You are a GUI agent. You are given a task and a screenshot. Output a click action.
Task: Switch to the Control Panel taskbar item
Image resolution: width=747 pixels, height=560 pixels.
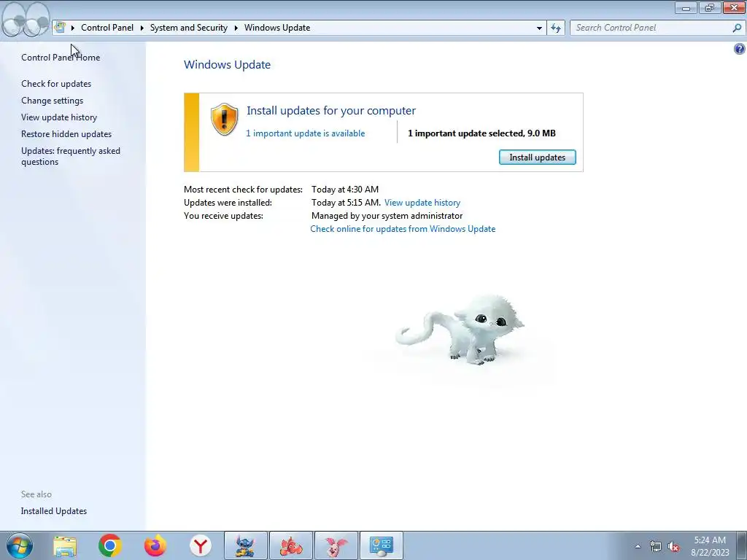(382, 545)
